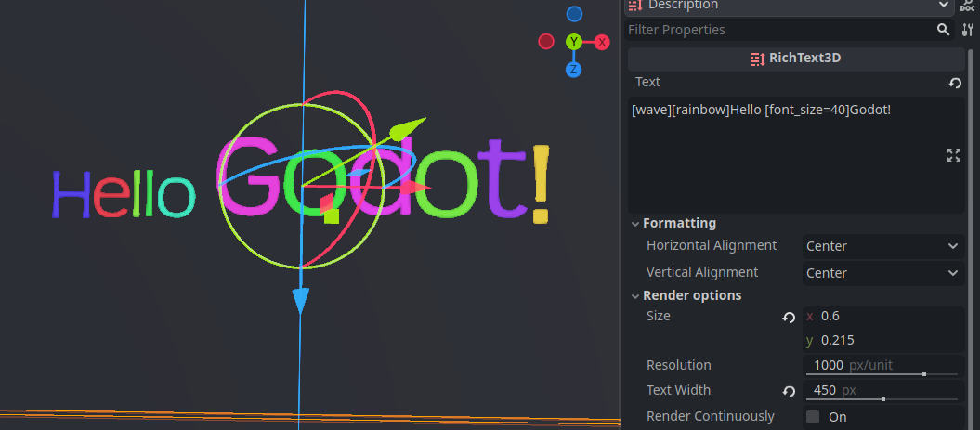980x430 pixels.
Task: Click the Resolution property label
Action: pos(679,365)
